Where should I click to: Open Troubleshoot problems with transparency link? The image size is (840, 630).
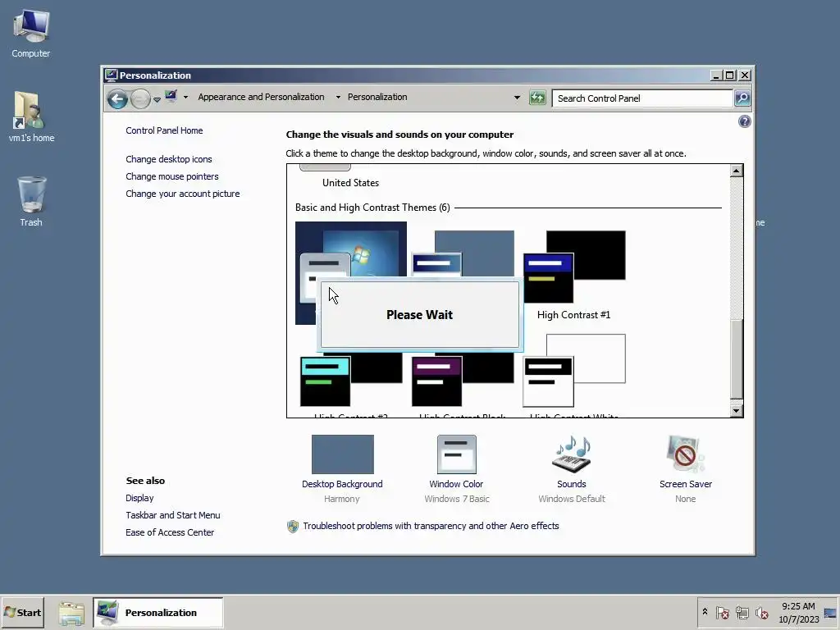click(431, 526)
